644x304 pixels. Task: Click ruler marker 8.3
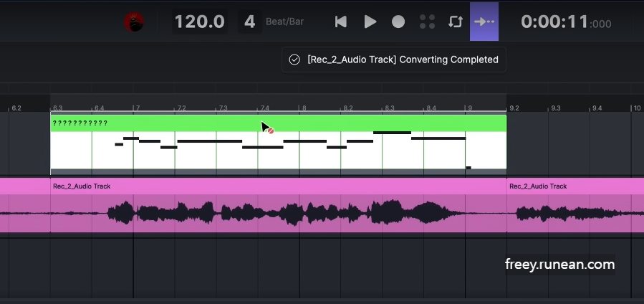coord(388,108)
